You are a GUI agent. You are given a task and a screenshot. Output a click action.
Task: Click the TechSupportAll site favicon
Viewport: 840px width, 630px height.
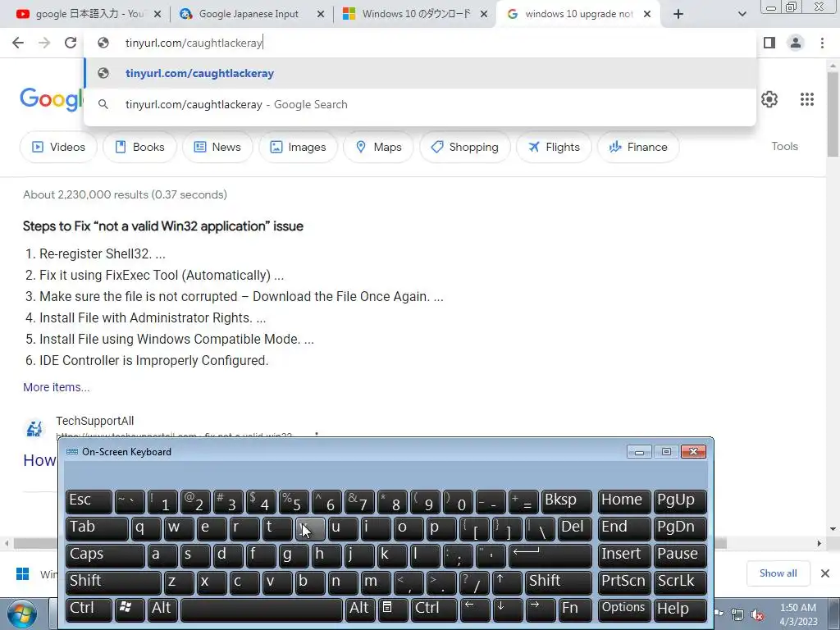coord(34,428)
